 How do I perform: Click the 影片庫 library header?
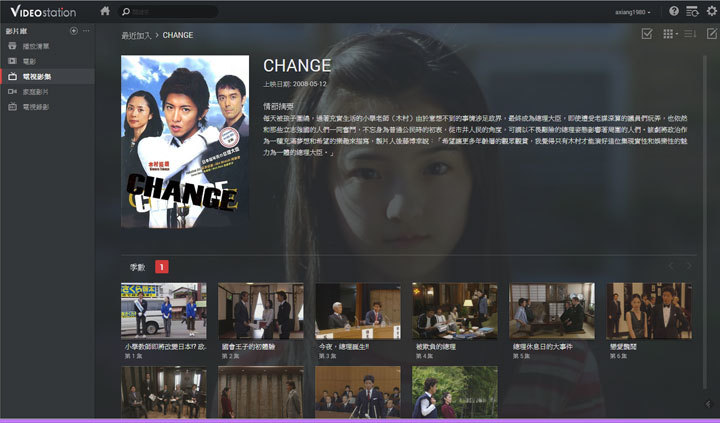17,31
